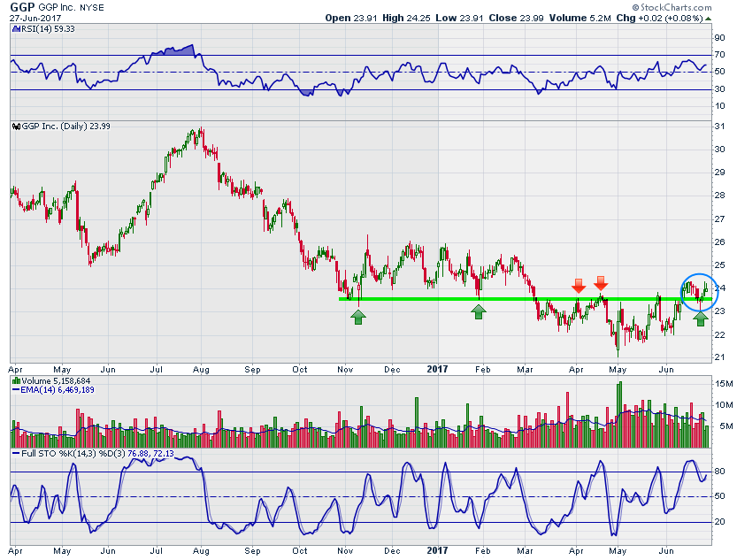Click the 5M volume axis label
The height and width of the screenshot is (560, 737).
pos(726,426)
